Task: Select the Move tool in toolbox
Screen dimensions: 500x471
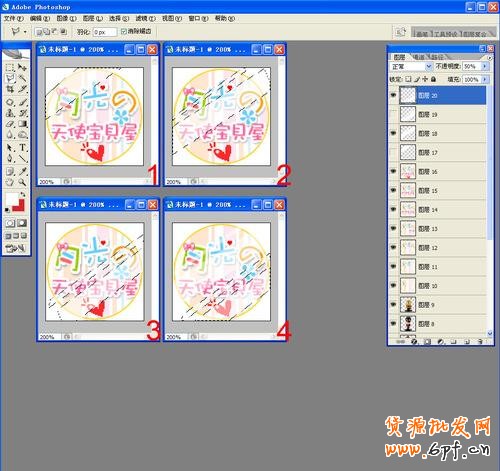Action: pos(22,67)
